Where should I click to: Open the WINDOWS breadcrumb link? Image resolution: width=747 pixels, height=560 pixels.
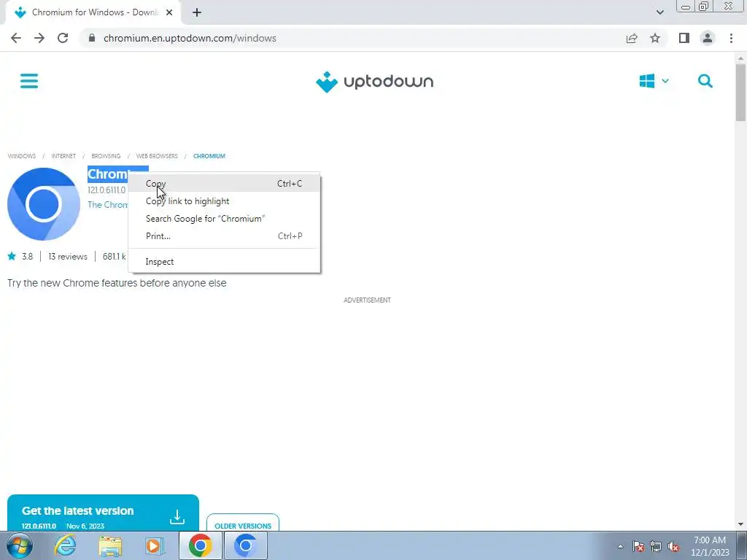(21, 156)
